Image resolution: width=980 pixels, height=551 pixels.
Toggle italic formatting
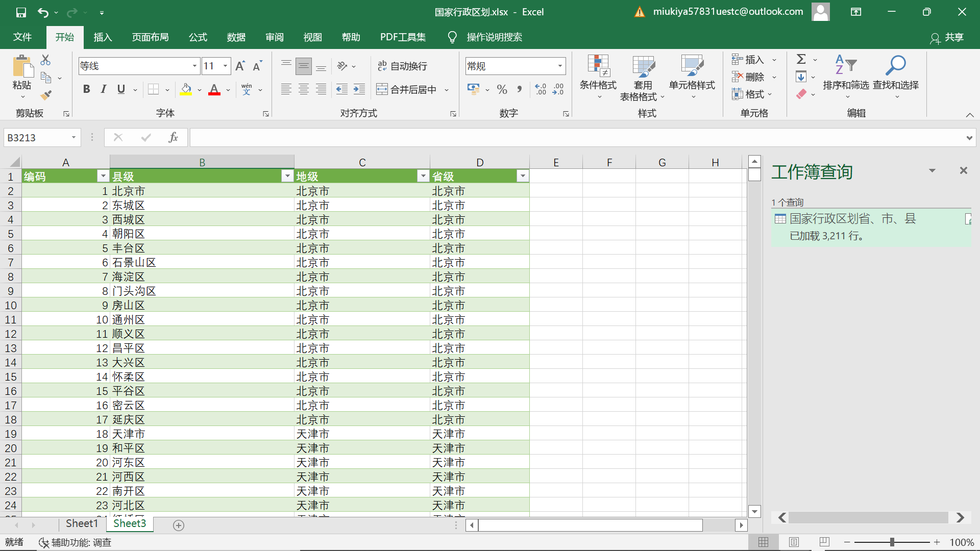[104, 89]
